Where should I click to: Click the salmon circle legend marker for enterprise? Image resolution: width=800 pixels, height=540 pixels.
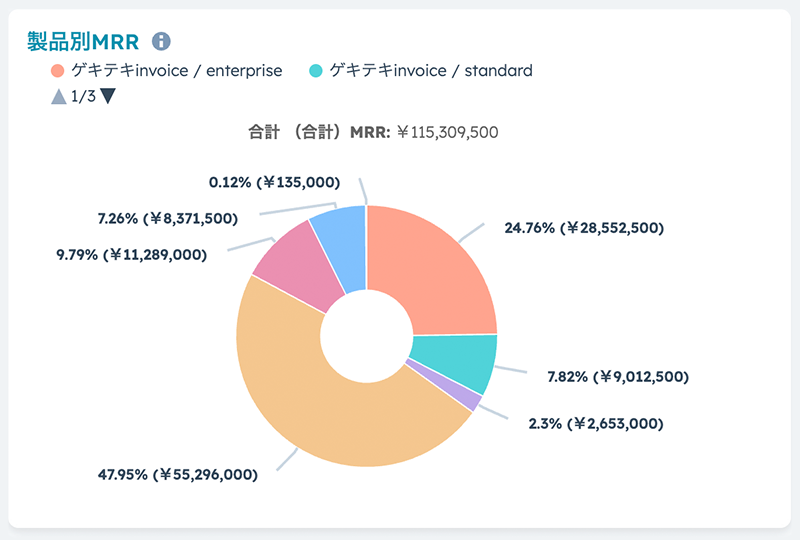click(58, 71)
